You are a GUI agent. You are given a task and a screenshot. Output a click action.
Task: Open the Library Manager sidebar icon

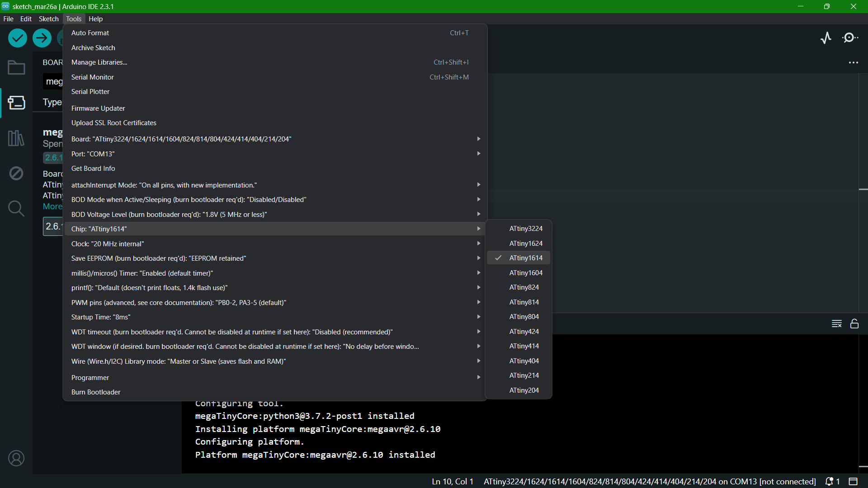16,138
